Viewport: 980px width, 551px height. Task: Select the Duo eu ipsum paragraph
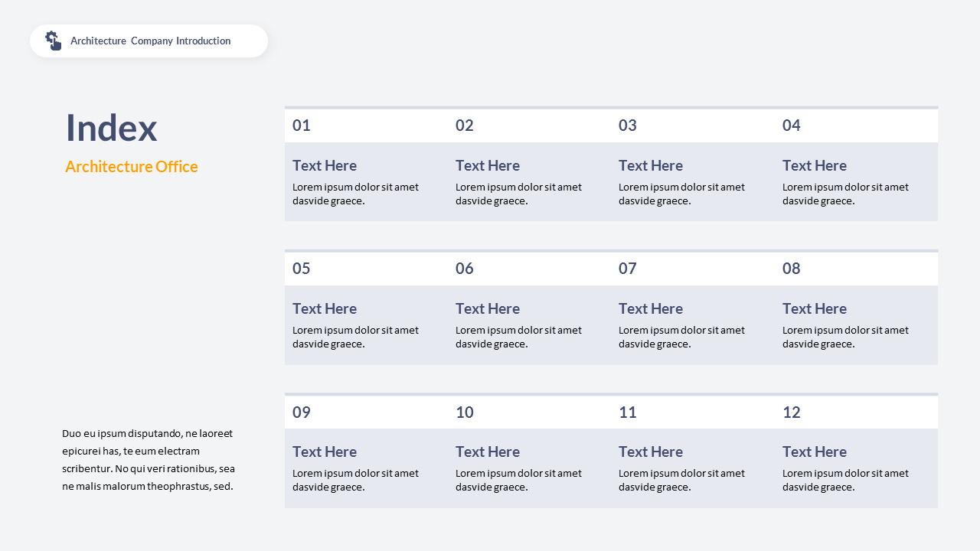pos(149,459)
